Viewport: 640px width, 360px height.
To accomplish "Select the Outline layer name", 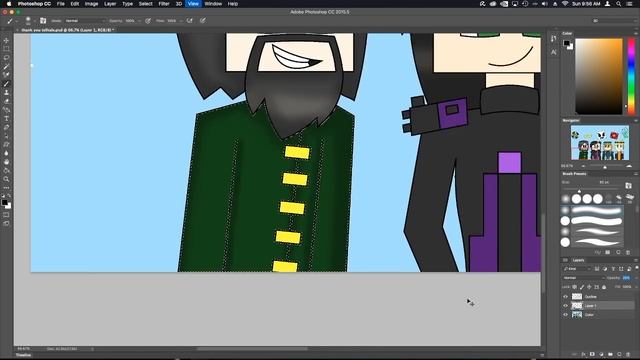I will (x=591, y=297).
